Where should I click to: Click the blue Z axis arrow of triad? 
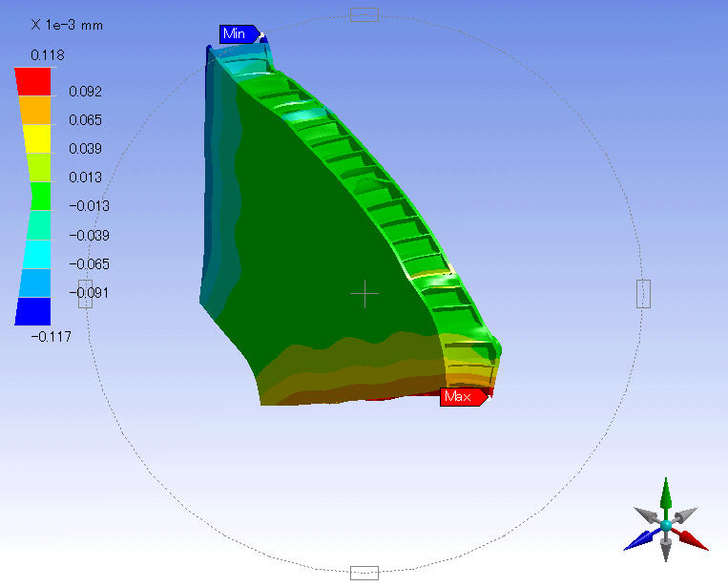(x=641, y=540)
